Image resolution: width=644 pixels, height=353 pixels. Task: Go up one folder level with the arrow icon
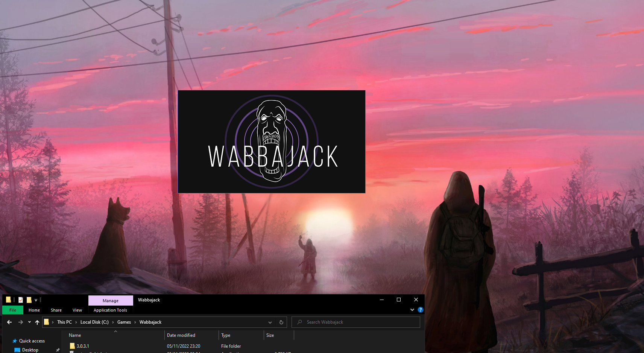click(x=37, y=322)
